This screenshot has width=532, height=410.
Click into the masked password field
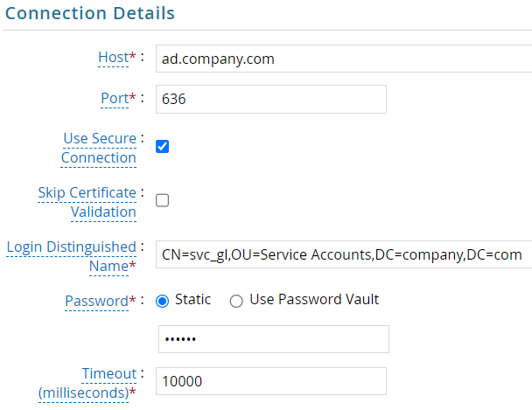(274, 339)
